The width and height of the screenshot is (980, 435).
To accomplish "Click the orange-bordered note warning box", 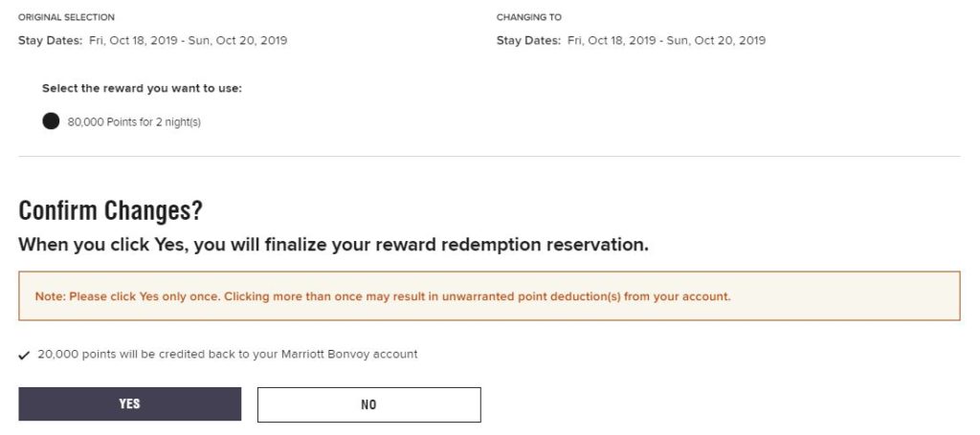I will click(488, 296).
